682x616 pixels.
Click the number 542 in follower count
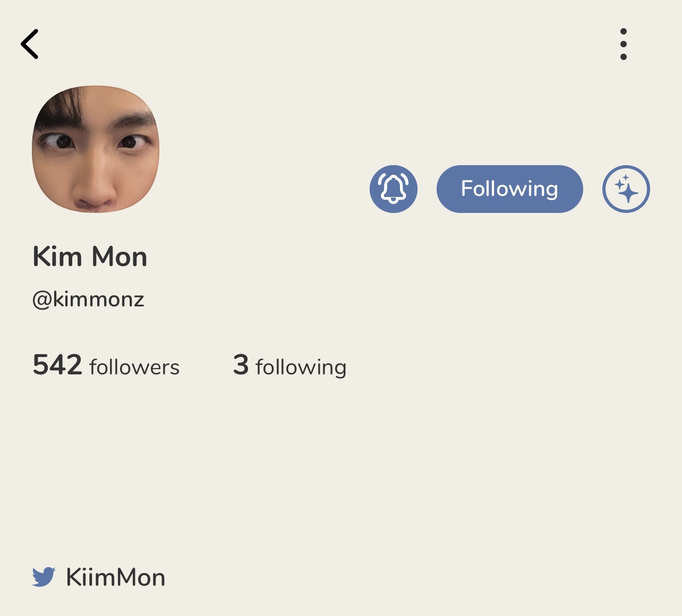point(57,365)
